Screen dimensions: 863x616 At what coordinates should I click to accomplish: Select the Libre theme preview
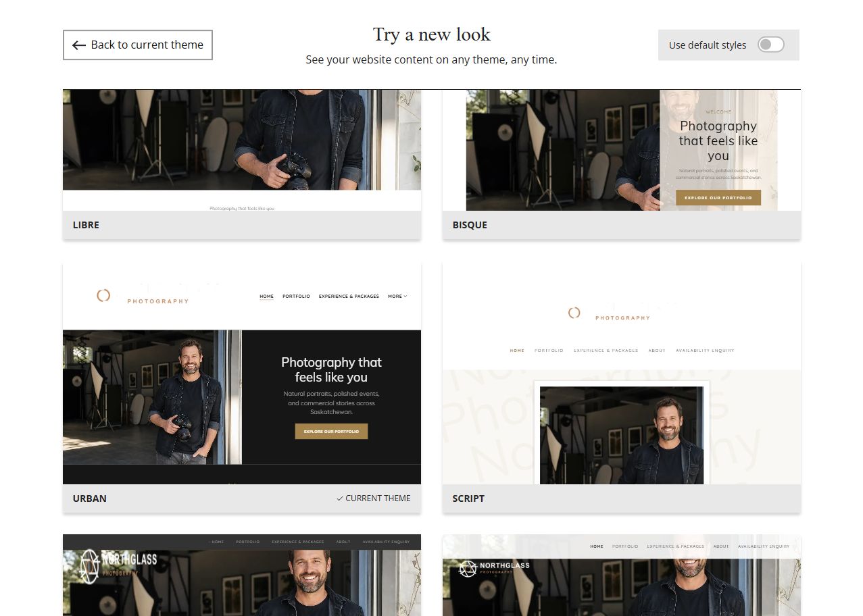click(242, 150)
